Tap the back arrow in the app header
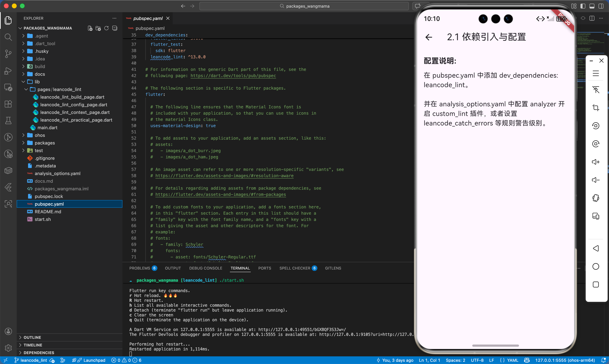 click(x=429, y=37)
